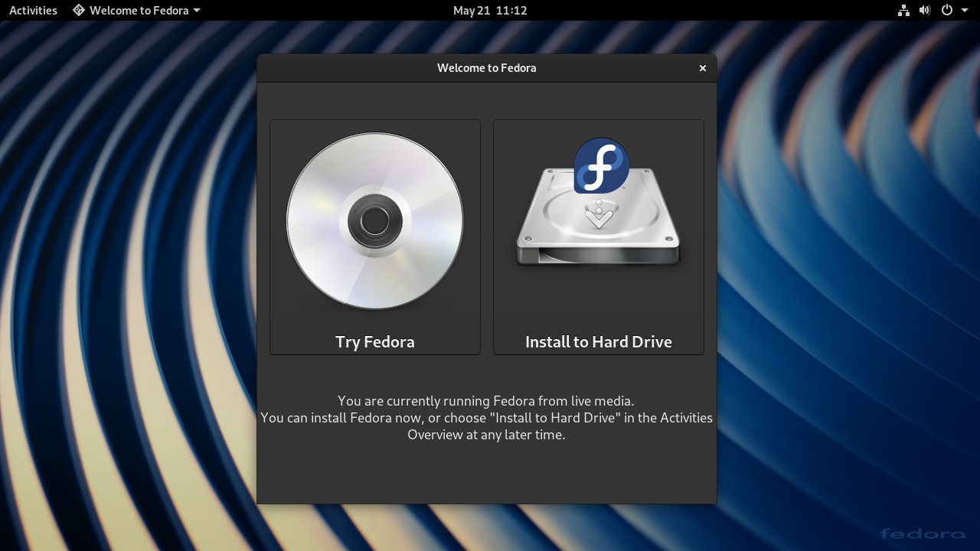This screenshot has height=551, width=980.
Task: Close the Welcome to Fedora dialog
Action: coord(703,68)
